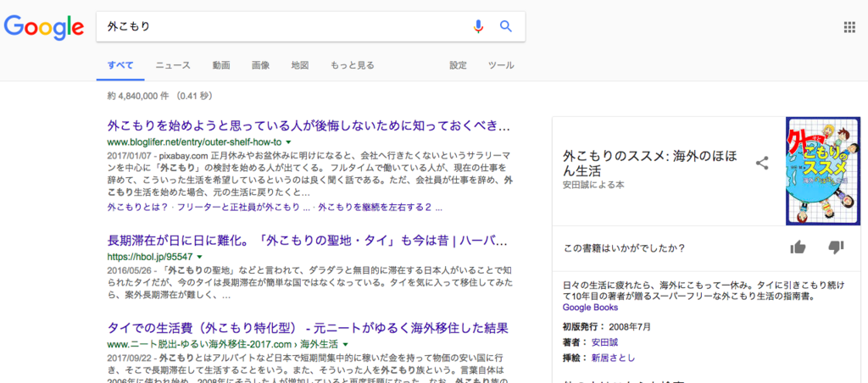Click the 初版発行: 2008年7月 entry
This screenshot has width=868, height=383.
click(607, 326)
